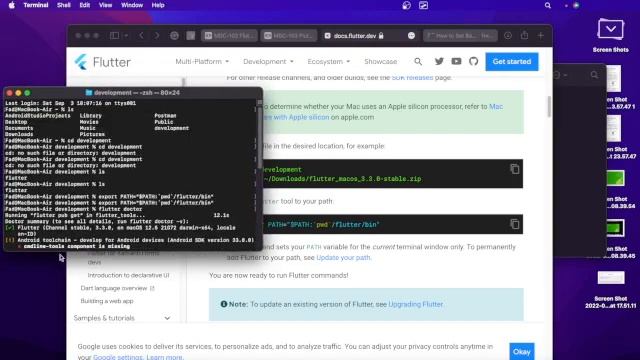Image resolution: width=640 pixels, height=360 pixels.
Task: Click Safari page vertical scrollbar
Action: [549, 106]
